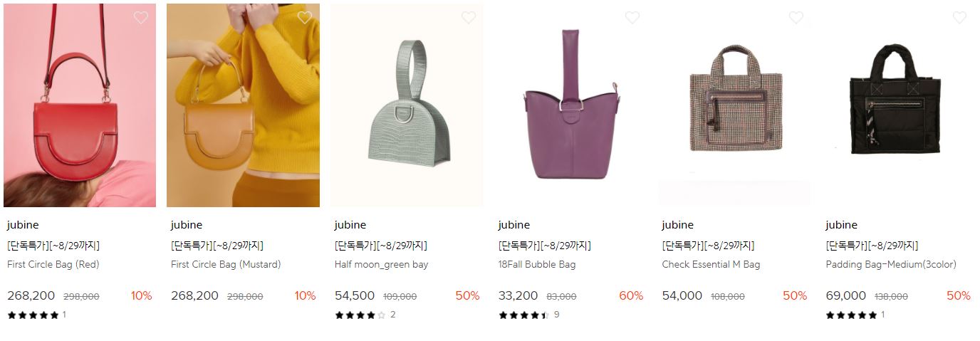
Task: Open the red First Circle Bag image
Action: pos(80,105)
